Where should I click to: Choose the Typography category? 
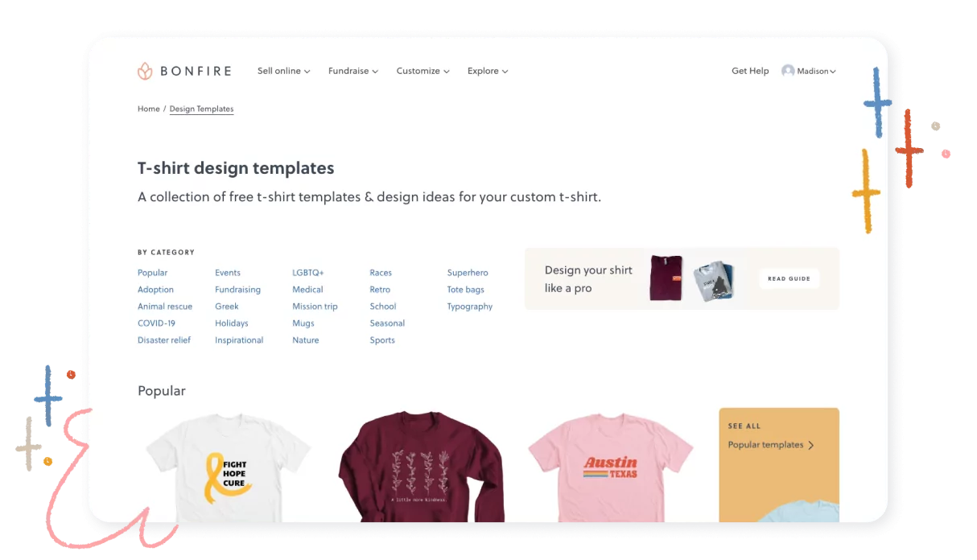470,307
